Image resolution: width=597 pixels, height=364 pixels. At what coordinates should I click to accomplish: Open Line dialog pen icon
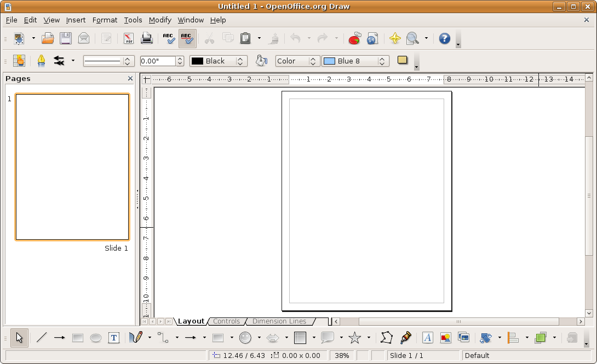(41, 61)
